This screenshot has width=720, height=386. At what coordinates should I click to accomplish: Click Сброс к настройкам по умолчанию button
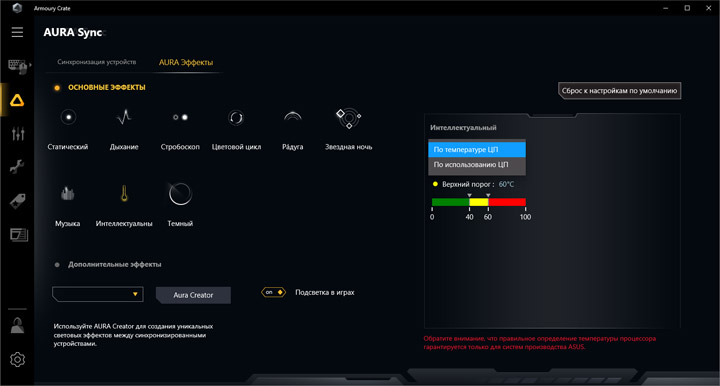click(619, 91)
